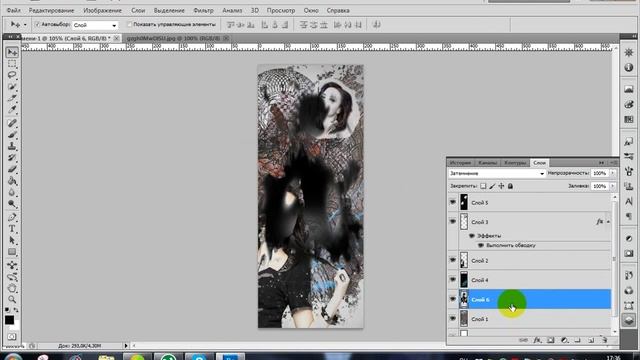Open the Character panel icon in dock
Screen dimensions: 640x360
click(629, 201)
